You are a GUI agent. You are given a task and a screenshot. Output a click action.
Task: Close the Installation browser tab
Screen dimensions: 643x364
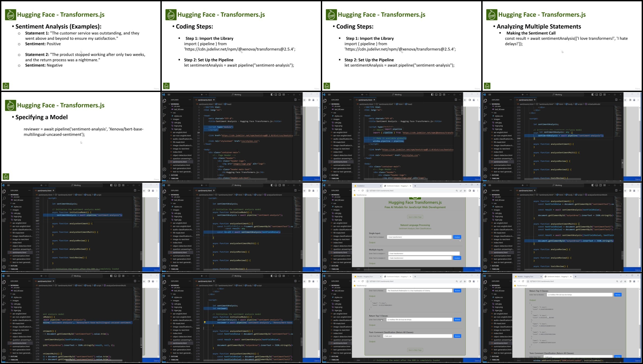coord(380,186)
